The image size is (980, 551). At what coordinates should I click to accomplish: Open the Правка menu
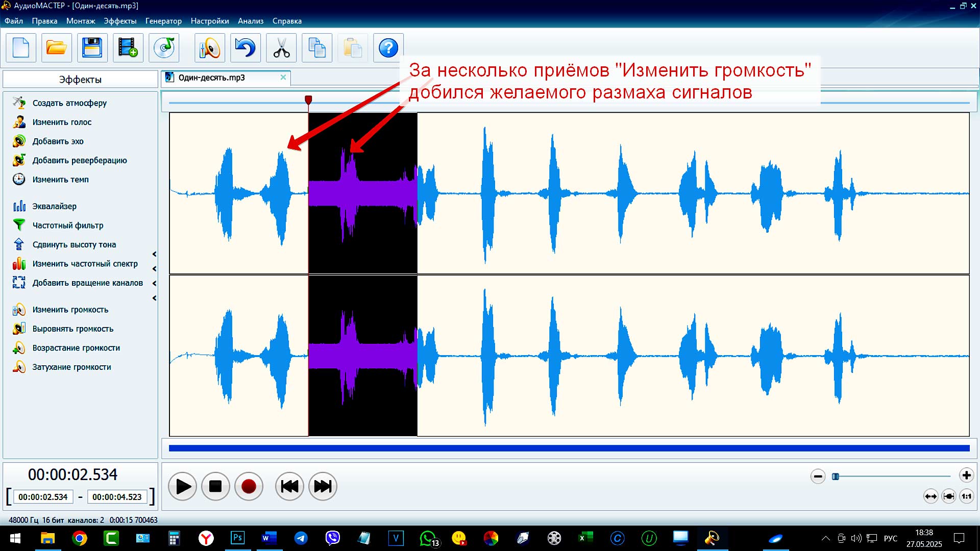(x=44, y=21)
